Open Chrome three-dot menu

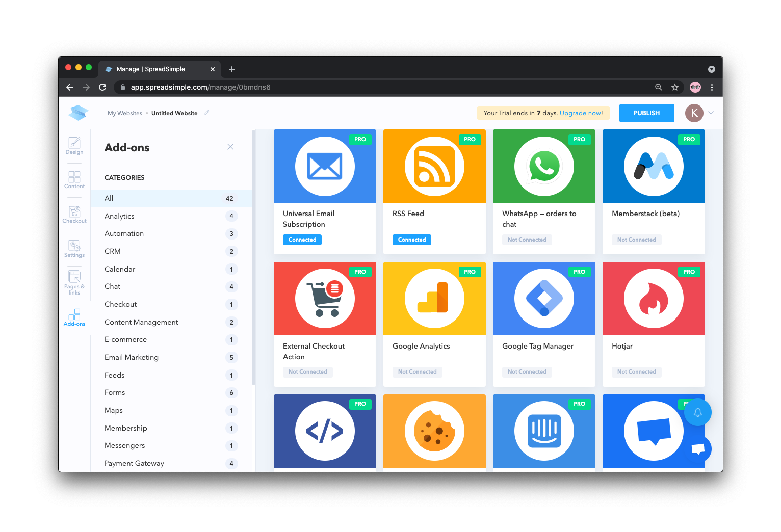coord(712,87)
